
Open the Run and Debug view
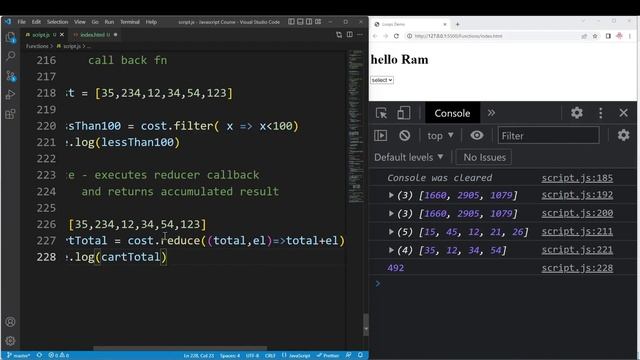pos(11,95)
